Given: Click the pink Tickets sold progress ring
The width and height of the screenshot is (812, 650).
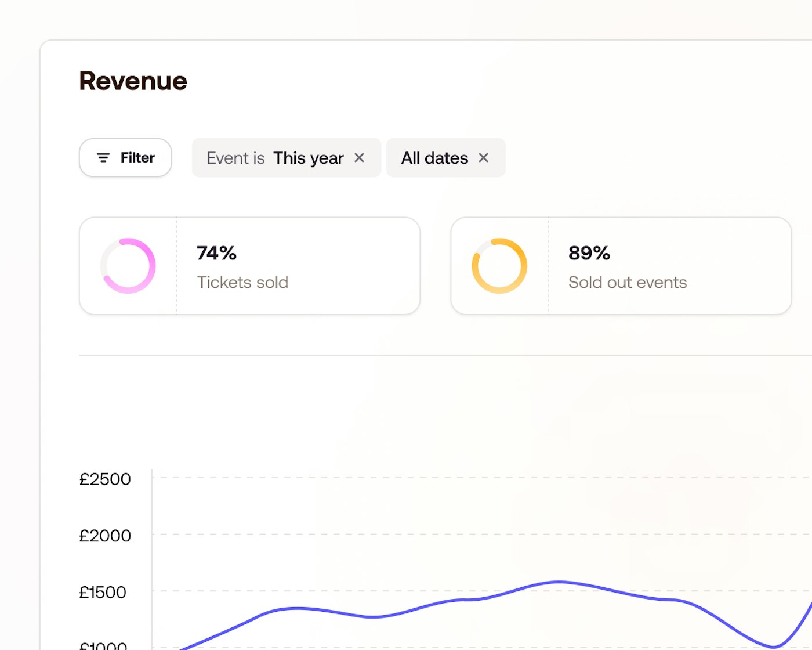Looking at the screenshot, I should [128, 266].
